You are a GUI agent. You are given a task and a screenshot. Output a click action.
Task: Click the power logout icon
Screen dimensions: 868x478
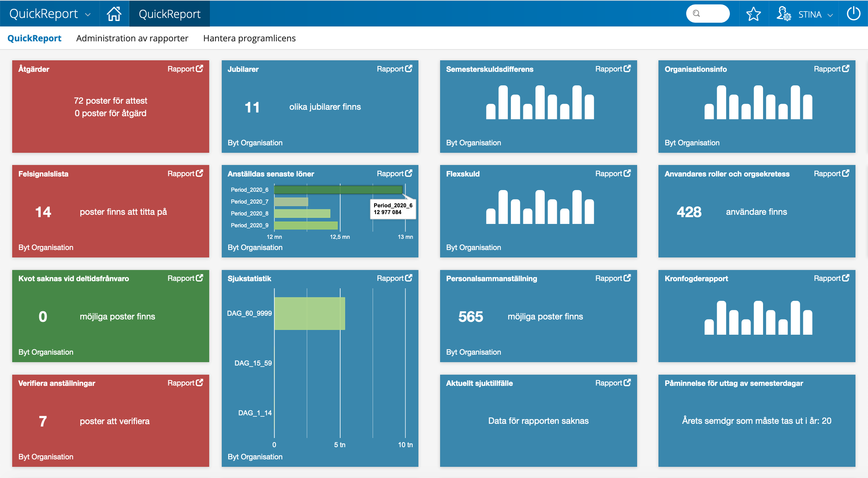pyautogui.click(x=853, y=14)
